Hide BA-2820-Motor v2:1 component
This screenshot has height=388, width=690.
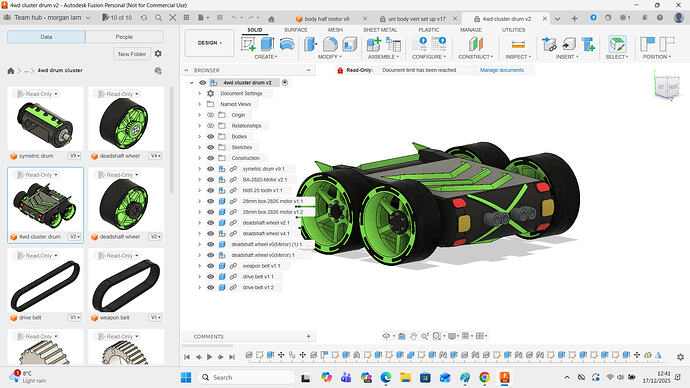210,179
